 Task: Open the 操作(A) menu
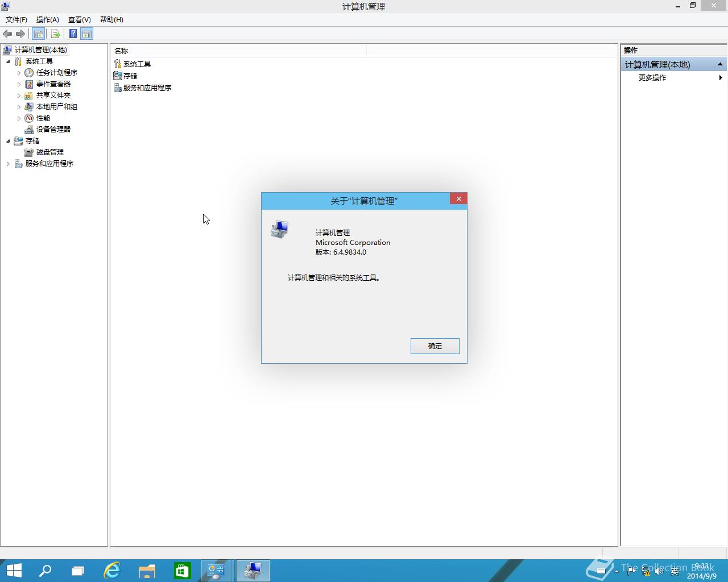pyautogui.click(x=48, y=20)
